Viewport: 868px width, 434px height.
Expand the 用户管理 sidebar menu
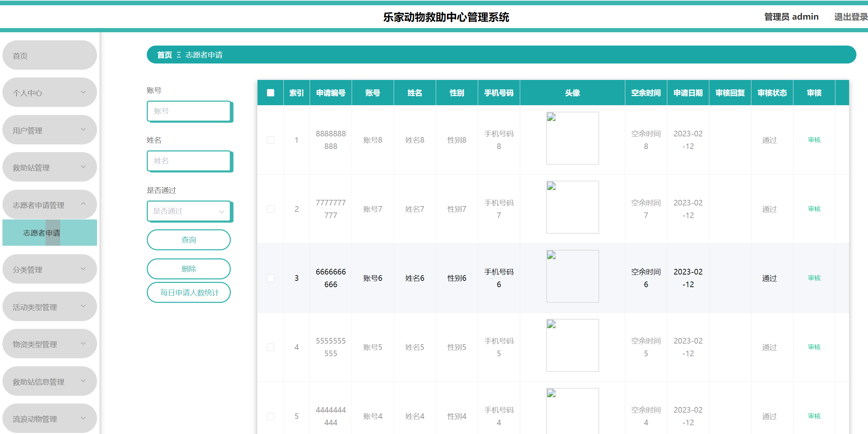click(49, 130)
